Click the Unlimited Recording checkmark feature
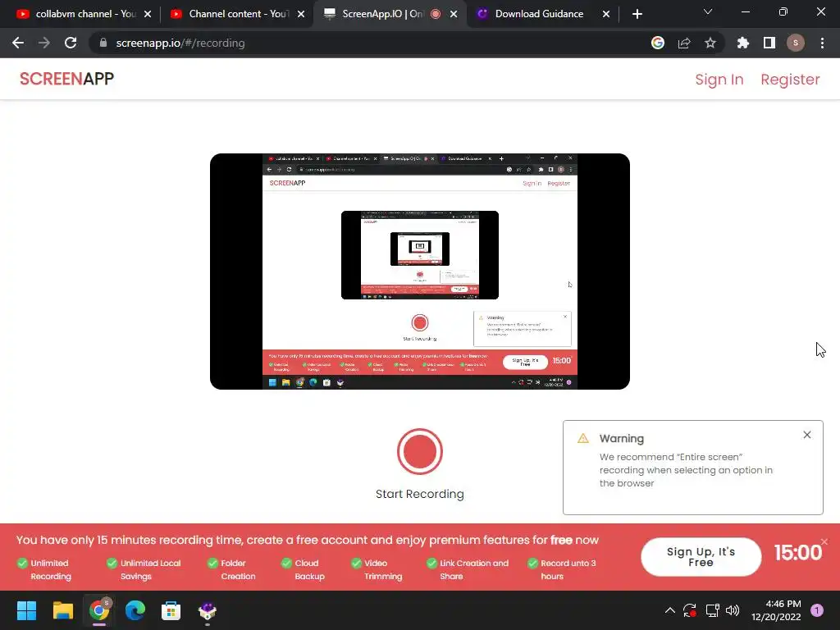Image resolution: width=840 pixels, height=630 pixels. [44, 569]
